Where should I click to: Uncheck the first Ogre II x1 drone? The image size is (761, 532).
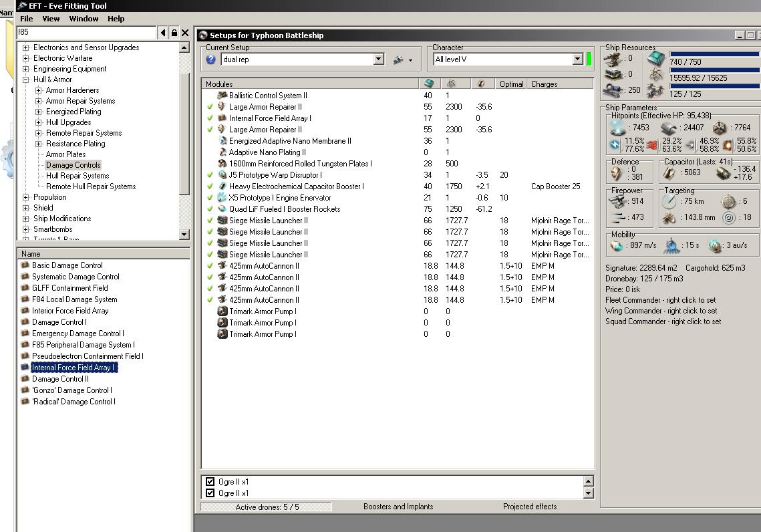pyautogui.click(x=210, y=482)
